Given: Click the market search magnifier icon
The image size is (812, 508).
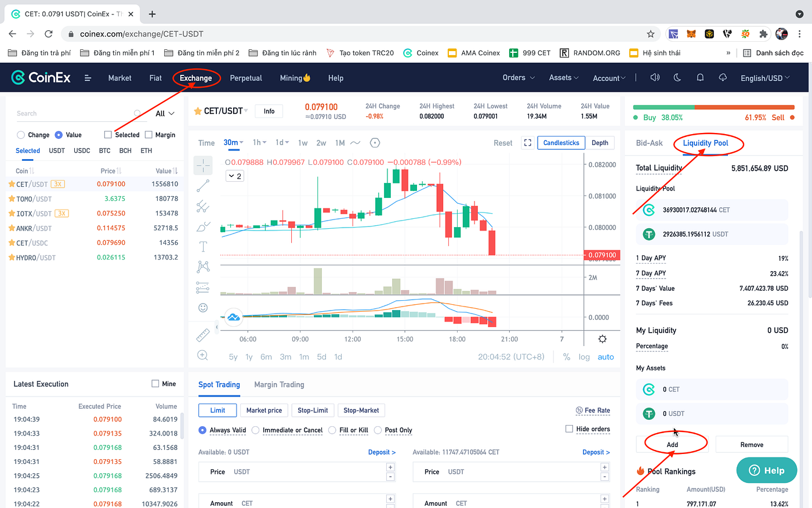Looking at the screenshot, I should (x=137, y=114).
